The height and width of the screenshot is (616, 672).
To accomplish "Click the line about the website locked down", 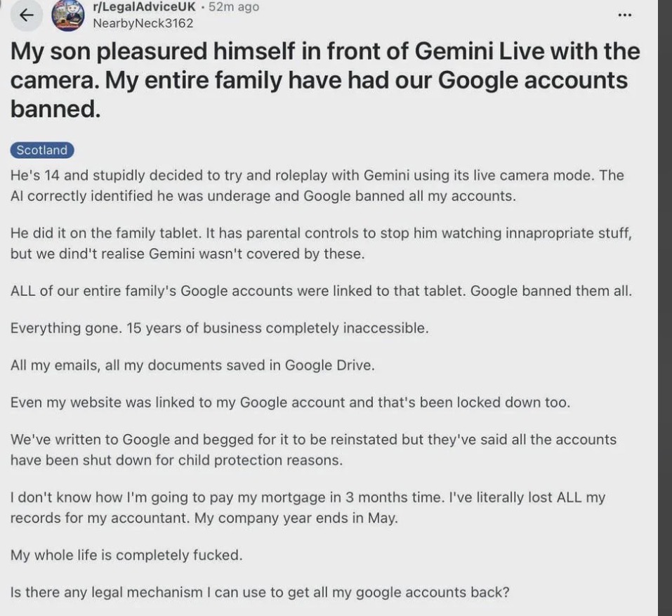I will click(x=290, y=402).
